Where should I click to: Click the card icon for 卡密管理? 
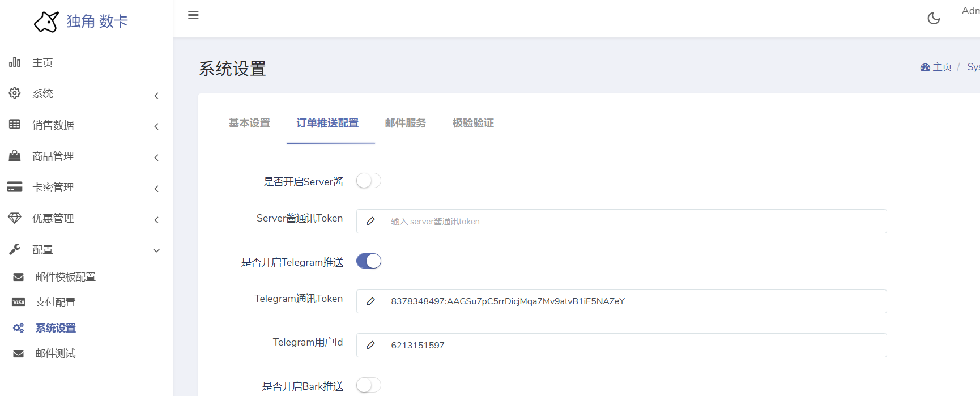pyautogui.click(x=15, y=187)
